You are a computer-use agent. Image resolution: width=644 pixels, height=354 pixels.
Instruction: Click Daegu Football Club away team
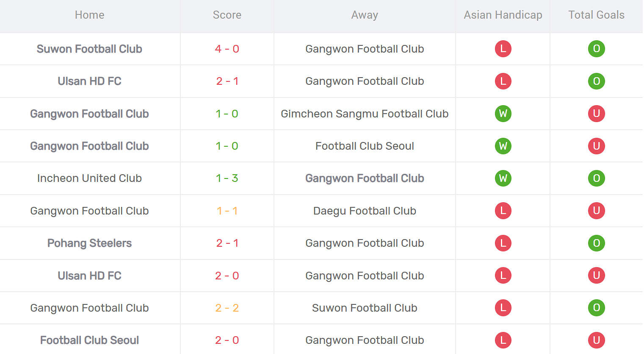(365, 211)
